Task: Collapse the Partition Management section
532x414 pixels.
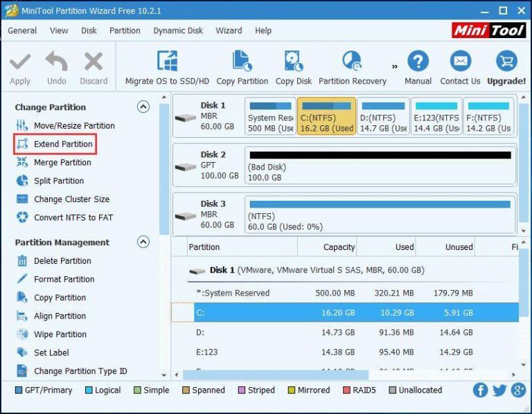Action: [143, 242]
